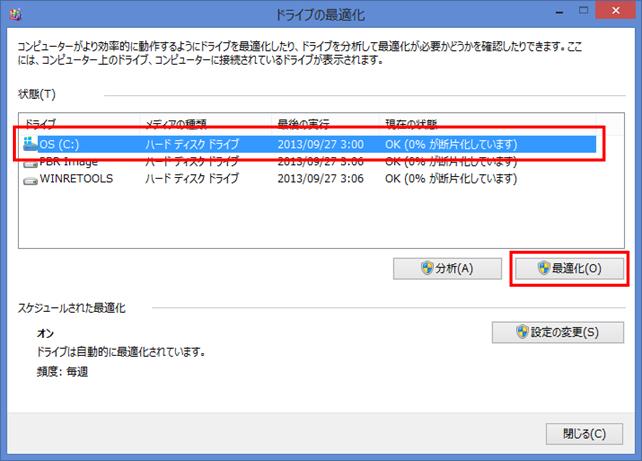Image resolution: width=642 pixels, height=461 pixels.
Task: Click the 最適化(O) optimize button
Action: (x=569, y=269)
